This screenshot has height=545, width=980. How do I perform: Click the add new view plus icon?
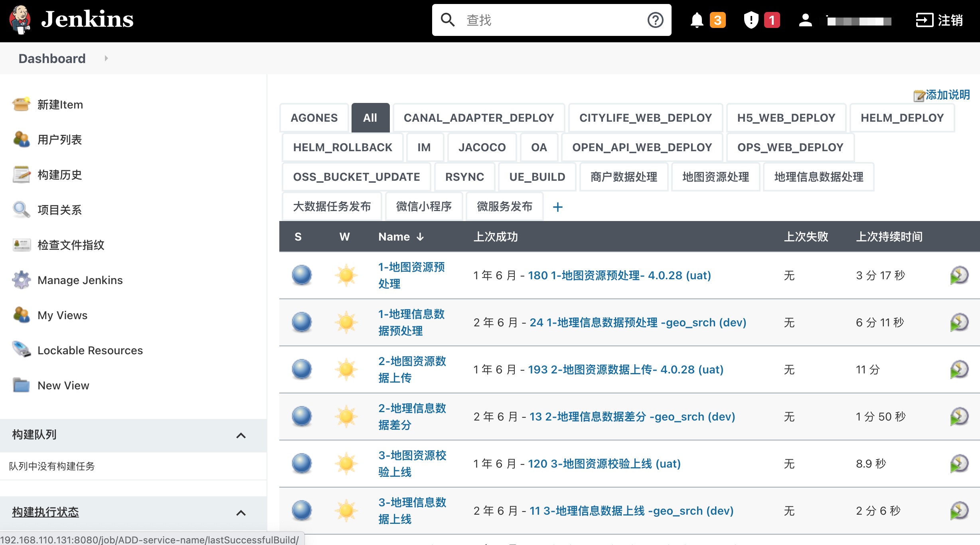click(x=557, y=207)
